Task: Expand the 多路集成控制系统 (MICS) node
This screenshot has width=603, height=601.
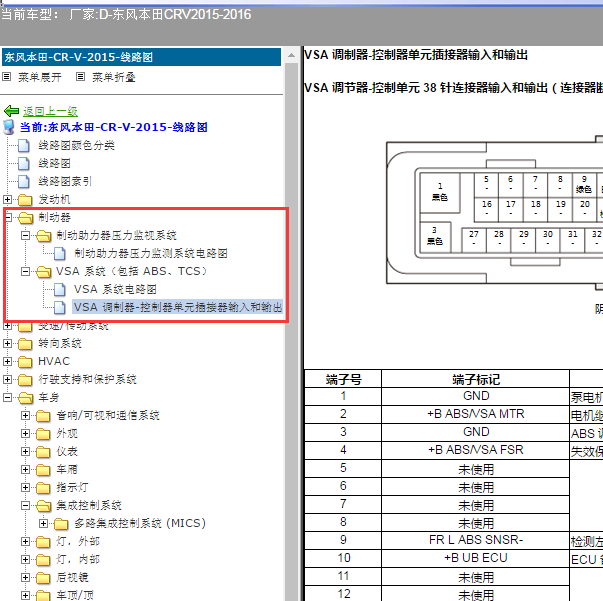Action: [43, 523]
